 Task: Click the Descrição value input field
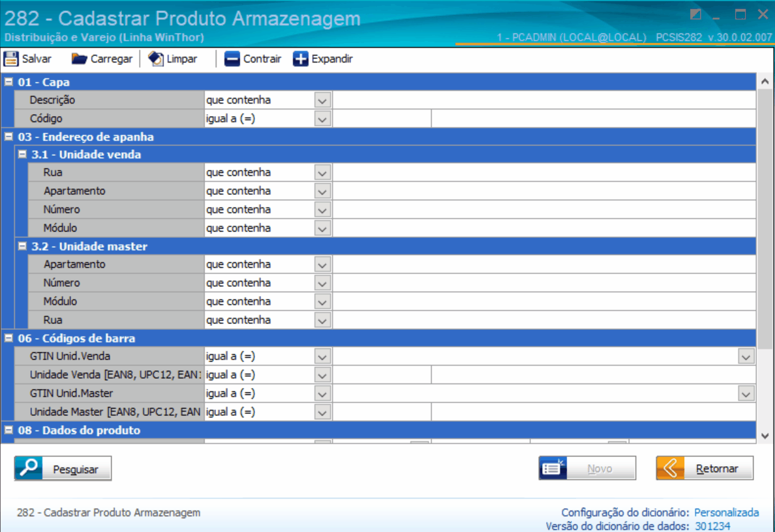pos(544,100)
